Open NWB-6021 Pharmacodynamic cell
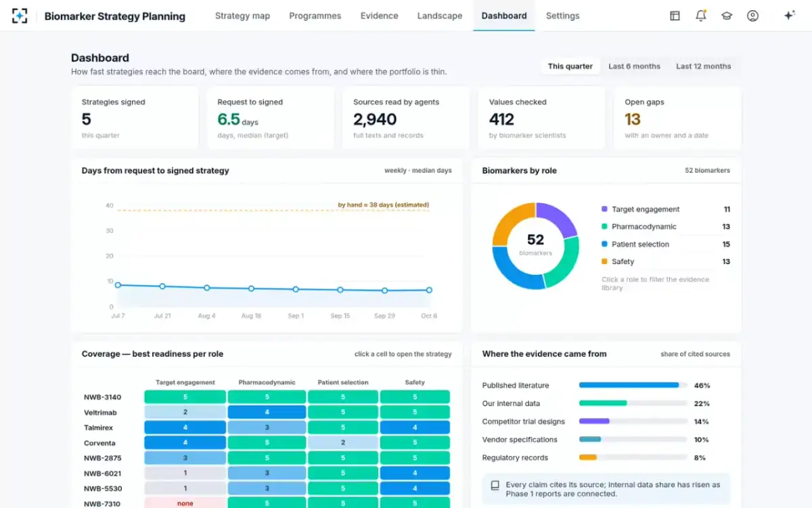The height and width of the screenshot is (508, 812). click(x=267, y=473)
